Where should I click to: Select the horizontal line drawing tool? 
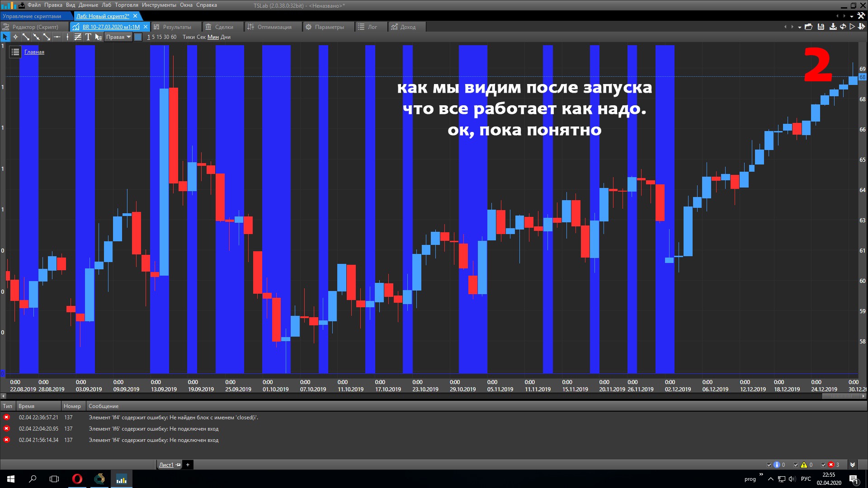[57, 37]
